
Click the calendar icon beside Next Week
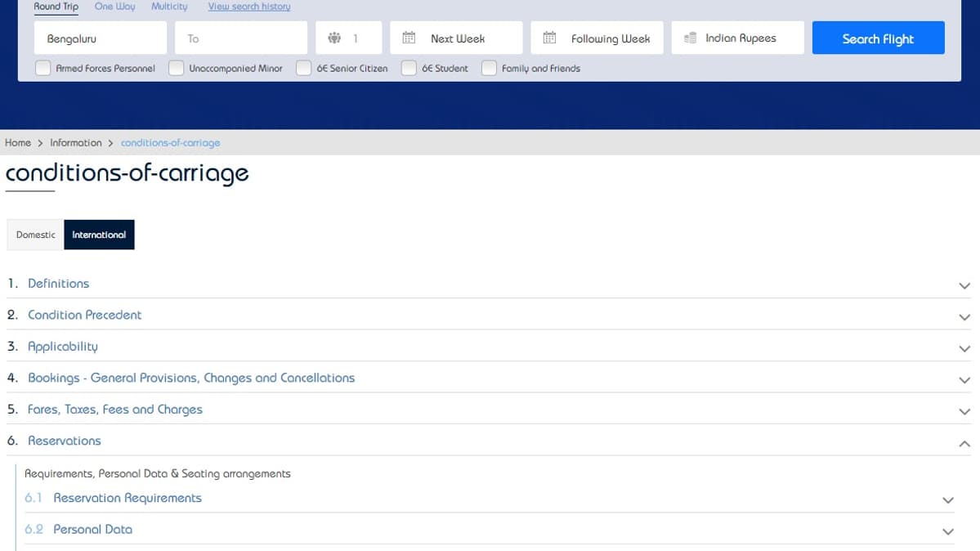[409, 38]
